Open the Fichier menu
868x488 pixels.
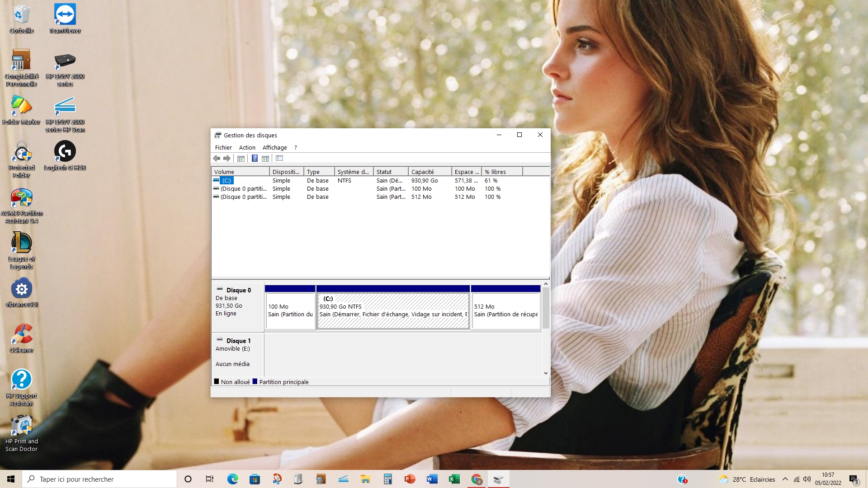pyautogui.click(x=223, y=148)
